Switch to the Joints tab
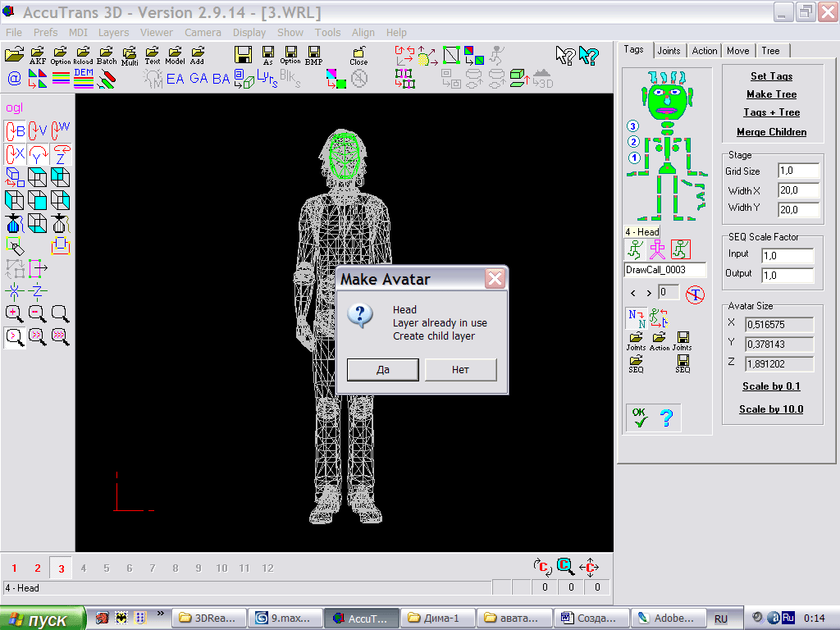 [669, 50]
